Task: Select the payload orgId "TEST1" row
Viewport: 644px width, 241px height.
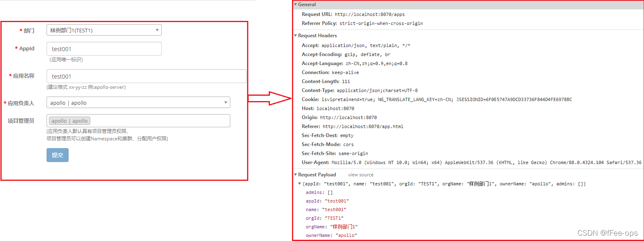Action: 325,218
